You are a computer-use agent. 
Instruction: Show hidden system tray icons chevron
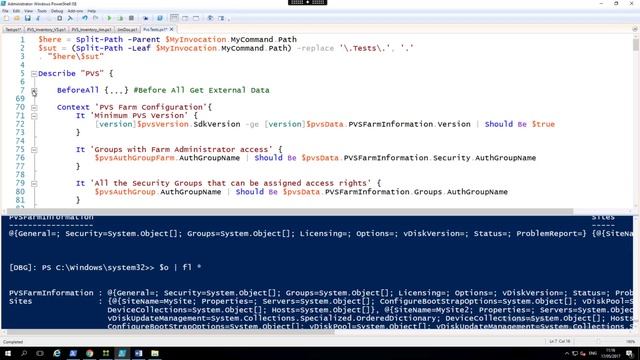(567, 353)
